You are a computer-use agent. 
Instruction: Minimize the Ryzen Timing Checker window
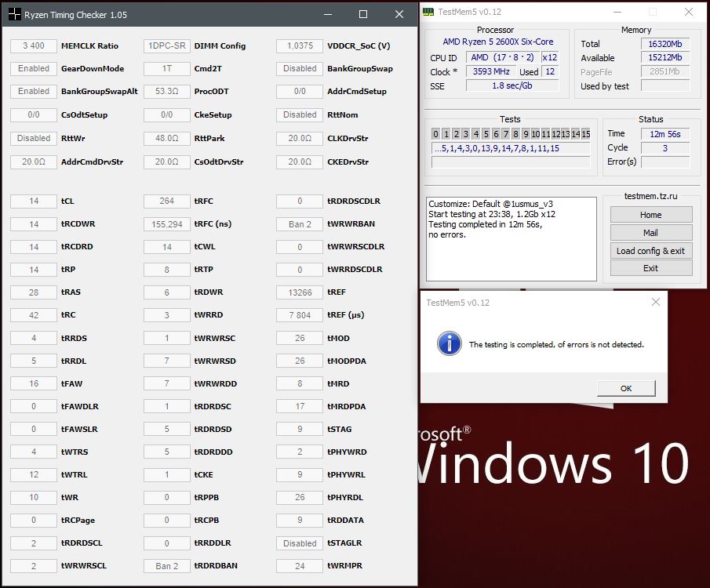point(328,14)
